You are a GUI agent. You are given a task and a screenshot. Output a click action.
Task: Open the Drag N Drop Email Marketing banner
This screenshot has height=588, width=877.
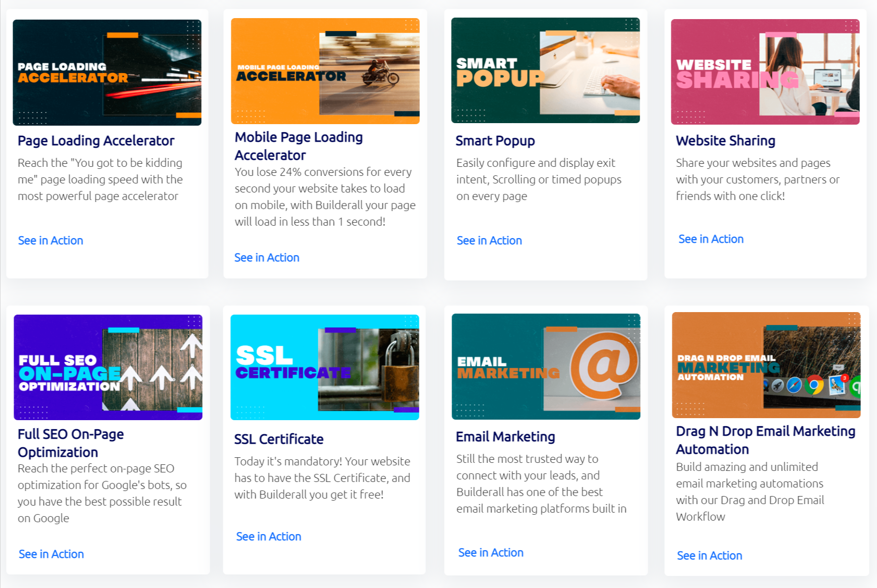pos(766,365)
